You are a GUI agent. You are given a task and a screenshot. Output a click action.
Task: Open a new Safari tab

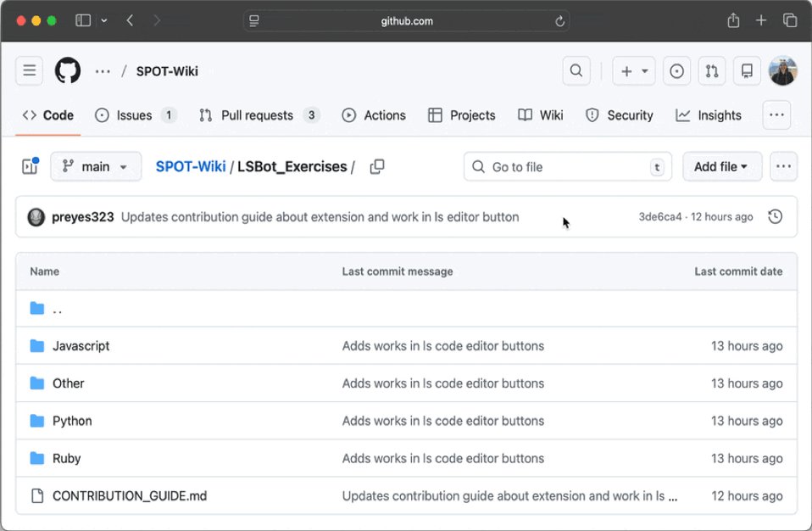tap(761, 20)
